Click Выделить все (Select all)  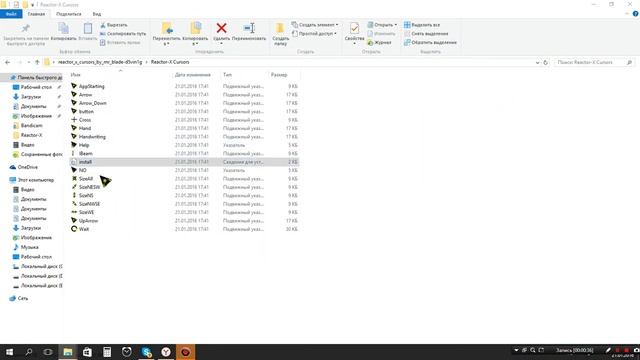tap(422, 25)
